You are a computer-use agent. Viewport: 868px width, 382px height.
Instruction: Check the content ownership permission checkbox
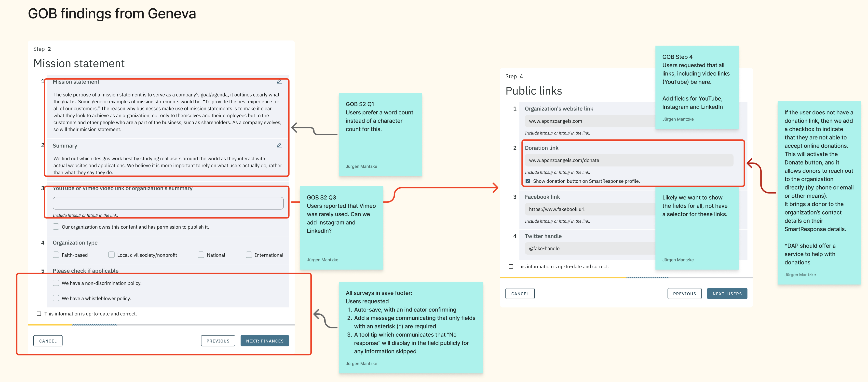[56, 227]
